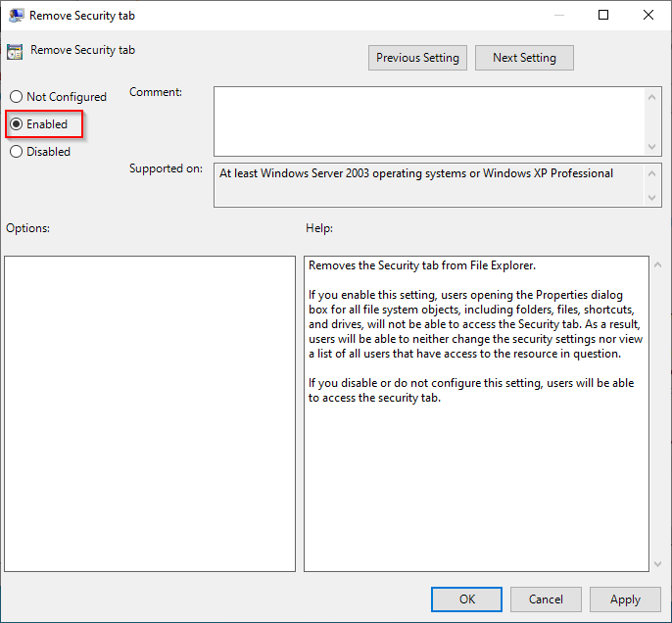Select the Not Configured radio button
The height and width of the screenshot is (623, 672).
click(x=16, y=97)
